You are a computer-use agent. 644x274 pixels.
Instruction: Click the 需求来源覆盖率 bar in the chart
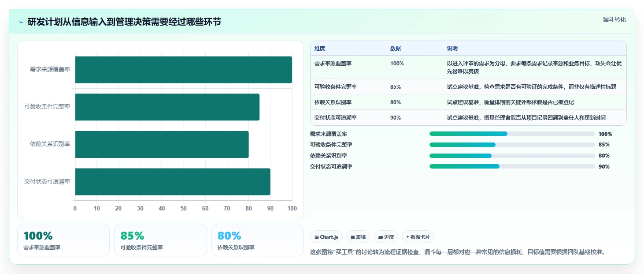[x=183, y=70]
